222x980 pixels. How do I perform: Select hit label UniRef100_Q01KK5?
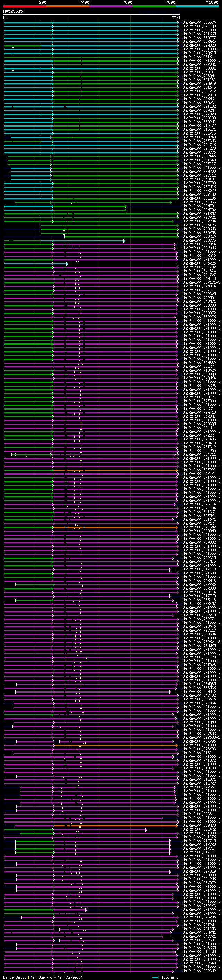coord(199,34)
